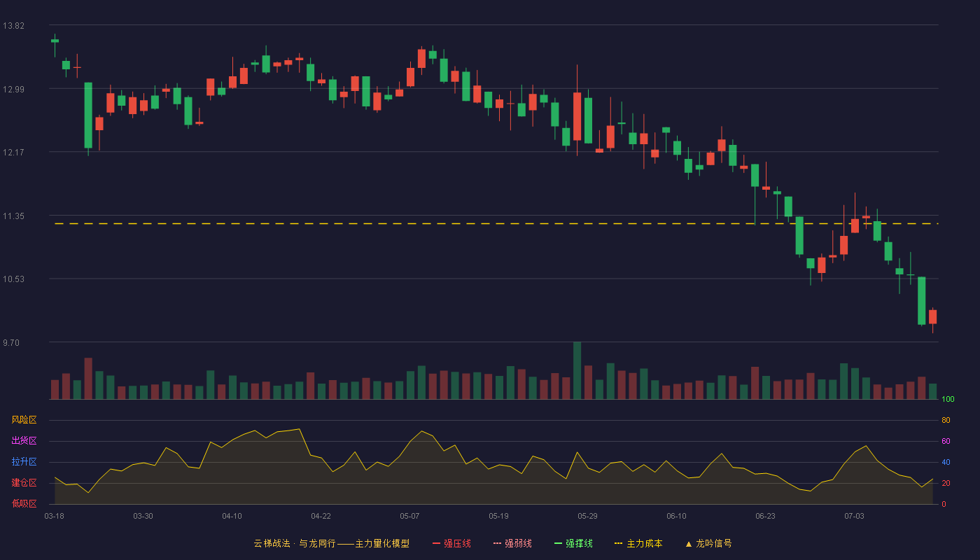The height and width of the screenshot is (560, 980).
Task: Click the 12.99 price axis label
Action: [x=14, y=89]
